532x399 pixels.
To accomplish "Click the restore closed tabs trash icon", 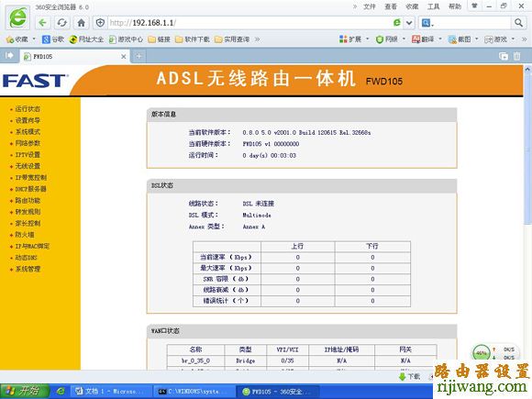I will click(x=516, y=56).
